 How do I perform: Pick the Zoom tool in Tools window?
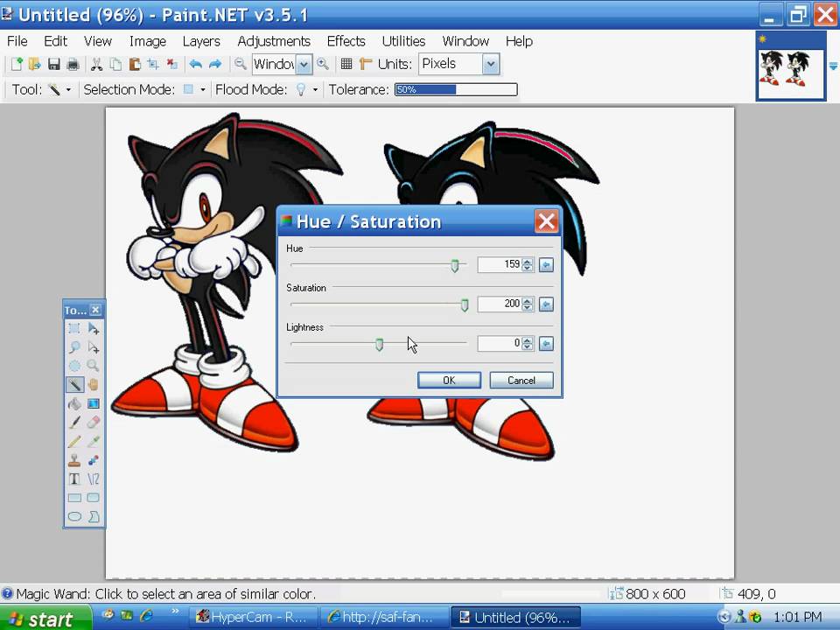coord(94,366)
